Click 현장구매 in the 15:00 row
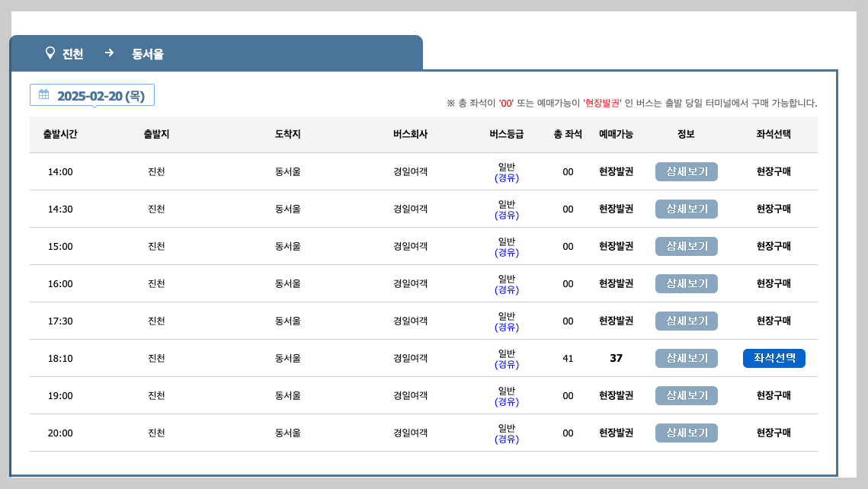The image size is (868, 489). tap(774, 246)
